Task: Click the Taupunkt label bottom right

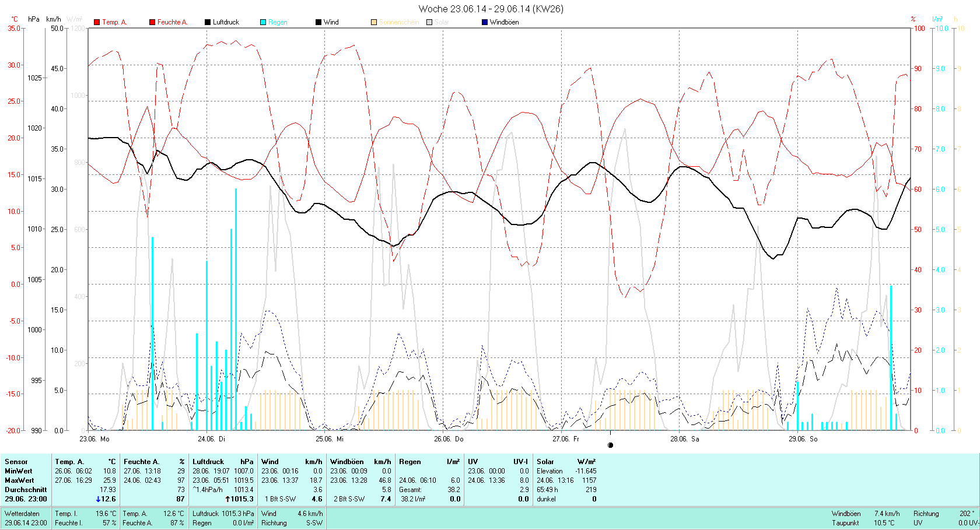Action: click(845, 523)
